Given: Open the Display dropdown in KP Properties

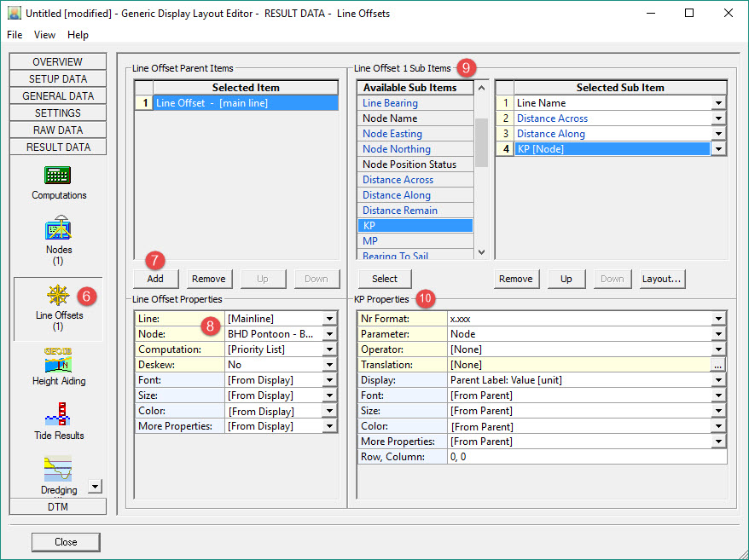Looking at the screenshot, I should tap(719, 380).
